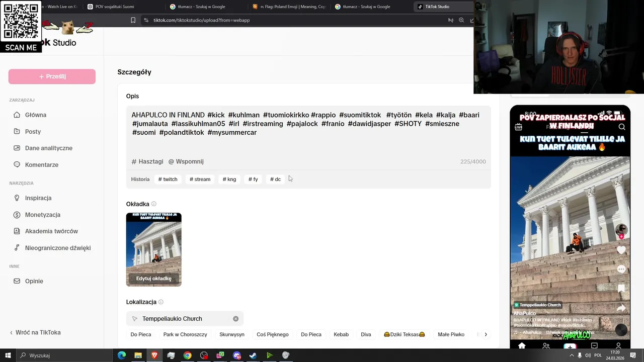Click the speech bubble icon beside Komentarze
This screenshot has width=644, height=362.
pos(17,164)
